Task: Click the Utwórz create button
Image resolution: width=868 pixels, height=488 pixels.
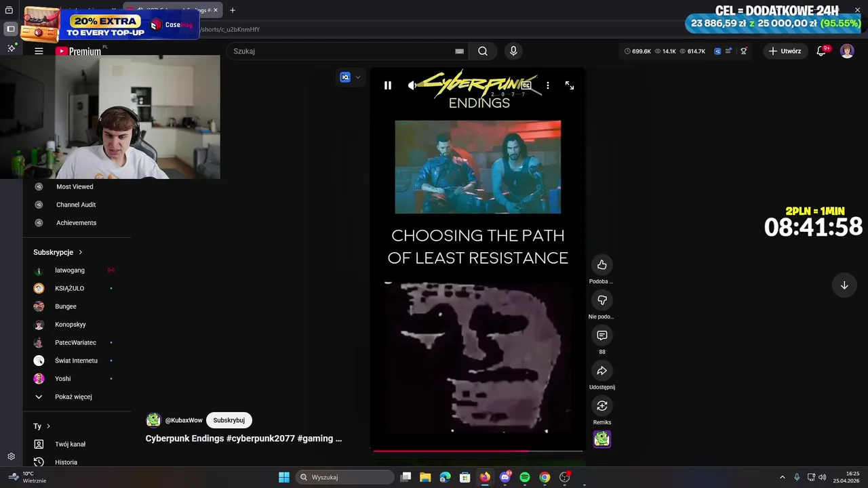Action: coord(785,51)
